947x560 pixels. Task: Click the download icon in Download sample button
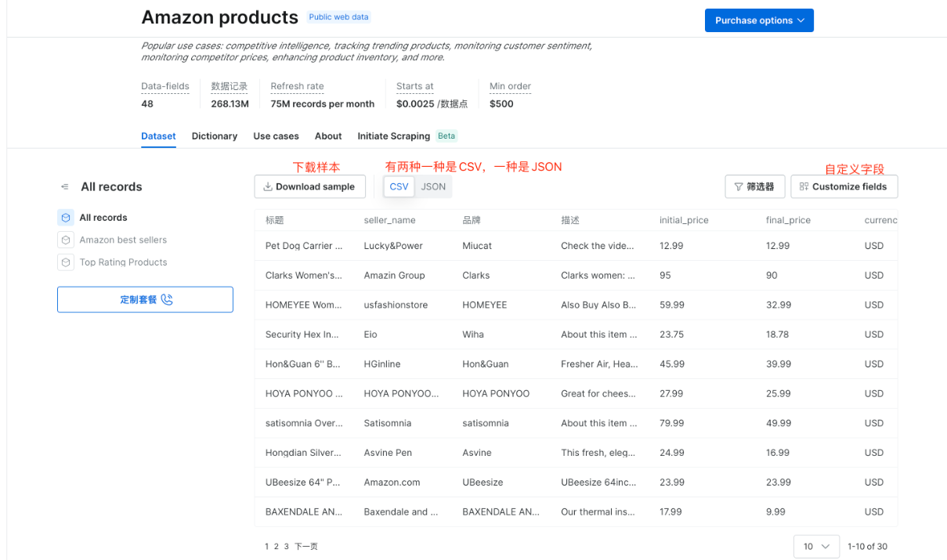click(268, 186)
